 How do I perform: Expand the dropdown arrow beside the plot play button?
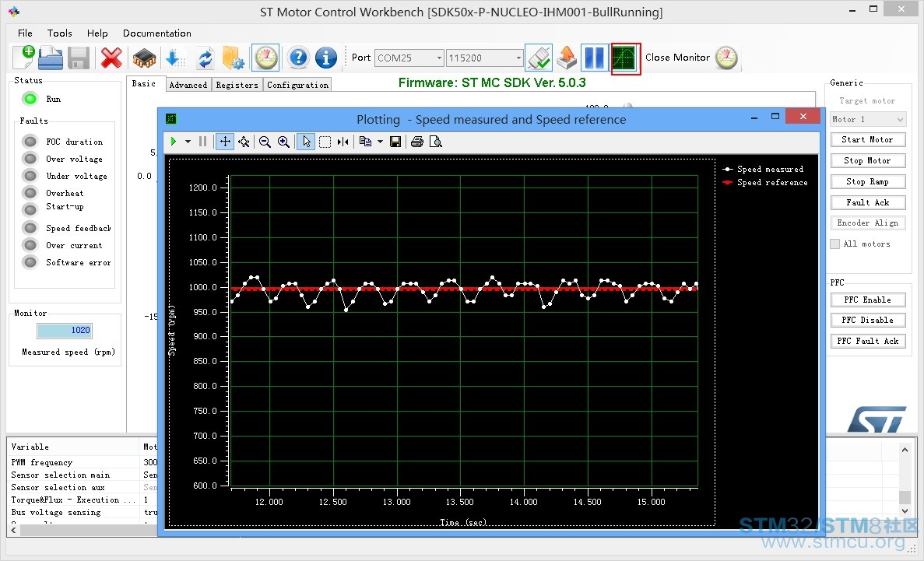point(188,142)
